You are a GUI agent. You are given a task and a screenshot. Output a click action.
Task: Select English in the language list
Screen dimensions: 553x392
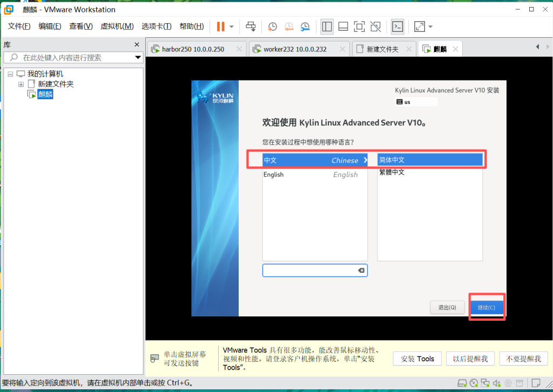tap(274, 174)
